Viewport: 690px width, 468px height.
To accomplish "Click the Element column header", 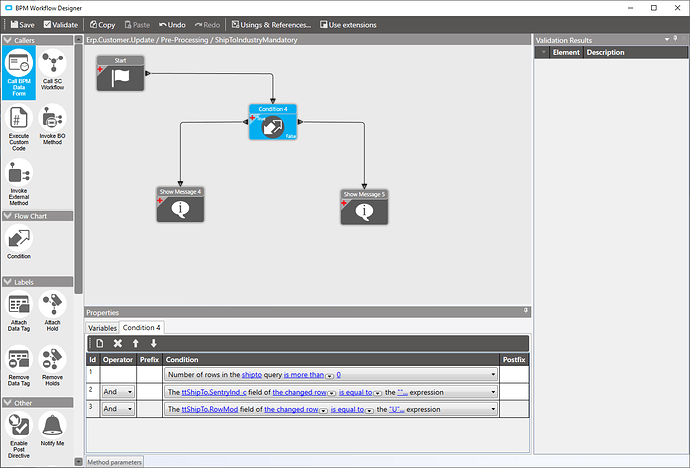I will [x=566, y=52].
